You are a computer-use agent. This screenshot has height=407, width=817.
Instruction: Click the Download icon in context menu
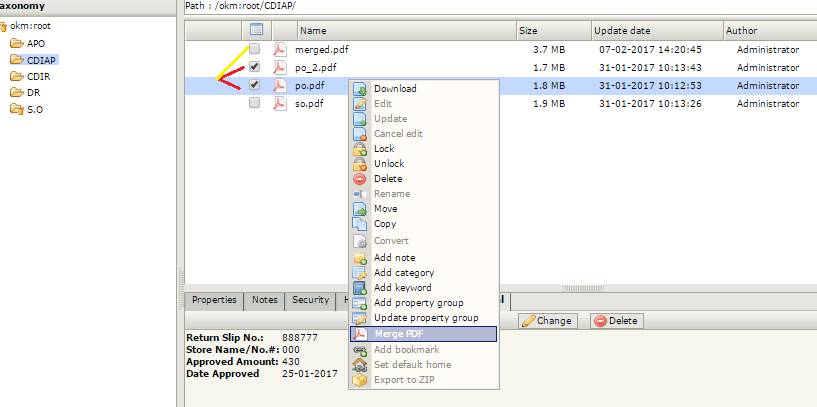pyautogui.click(x=361, y=89)
